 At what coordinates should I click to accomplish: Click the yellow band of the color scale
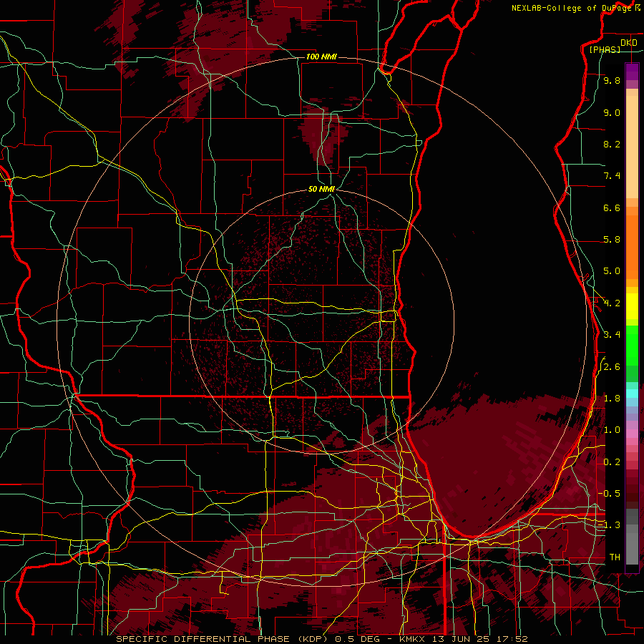632,306
